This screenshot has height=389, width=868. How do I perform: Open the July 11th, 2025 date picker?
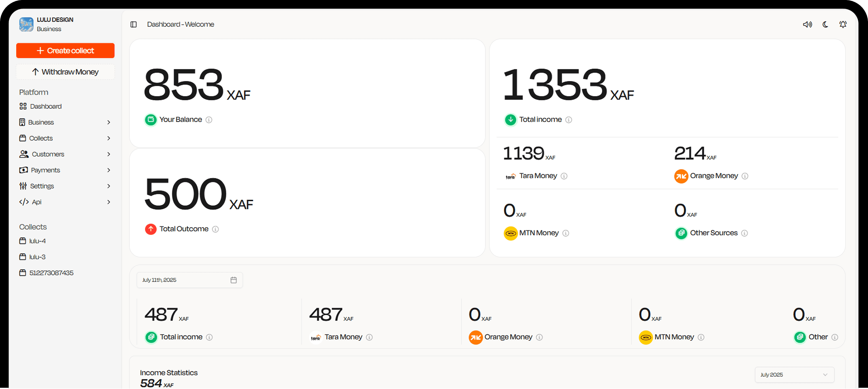click(189, 280)
